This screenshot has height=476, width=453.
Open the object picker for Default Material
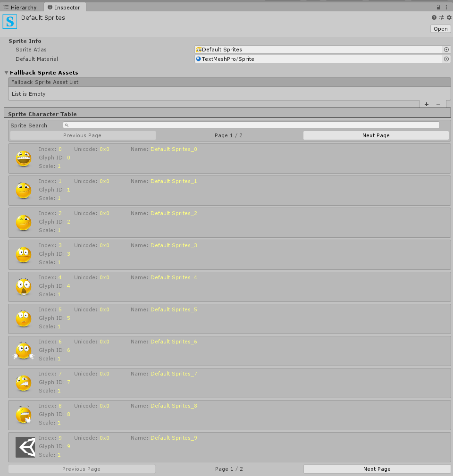pos(446,59)
